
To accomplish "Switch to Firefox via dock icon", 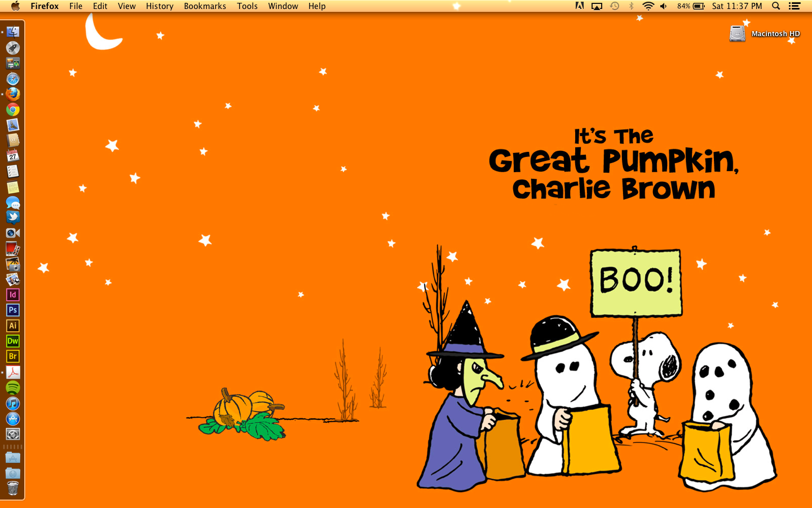I will tap(13, 94).
